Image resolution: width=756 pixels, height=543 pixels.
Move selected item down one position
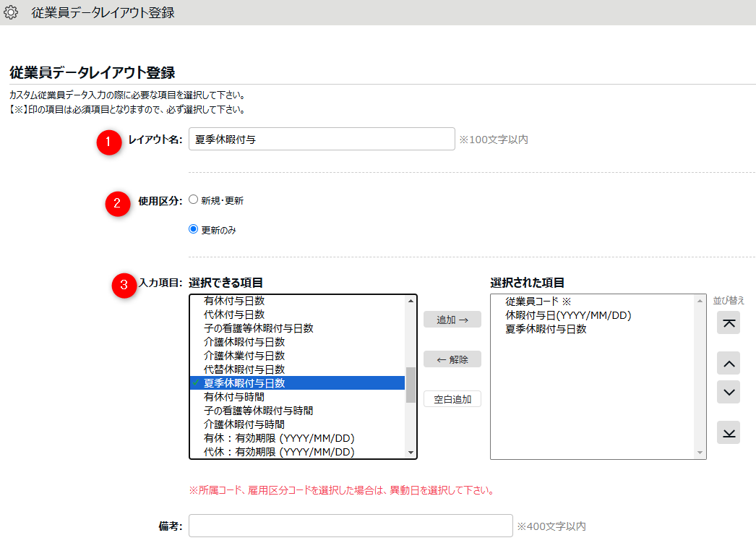click(728, 393)
